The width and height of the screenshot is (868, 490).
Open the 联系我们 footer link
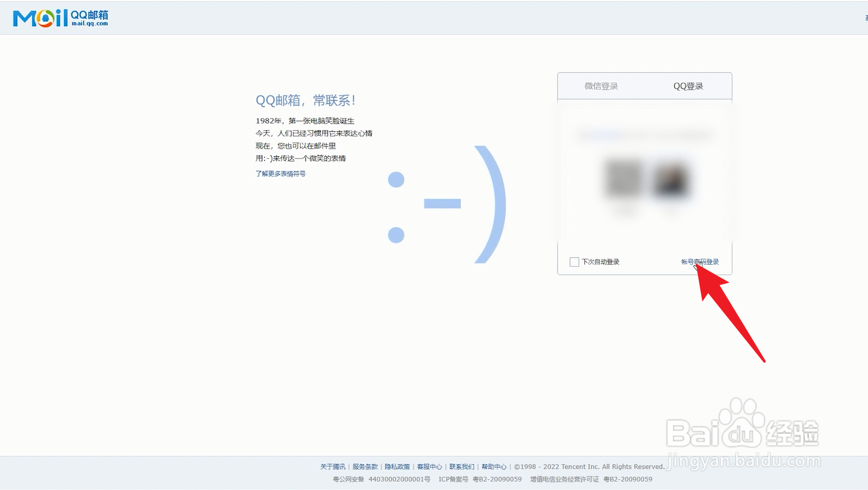462,467
